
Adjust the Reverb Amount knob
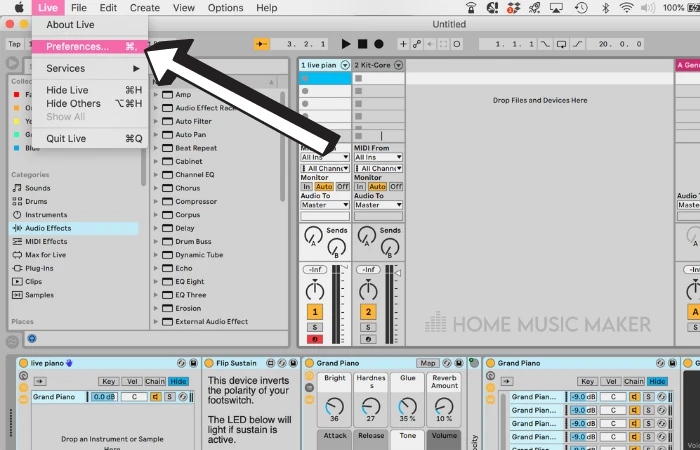444,407
